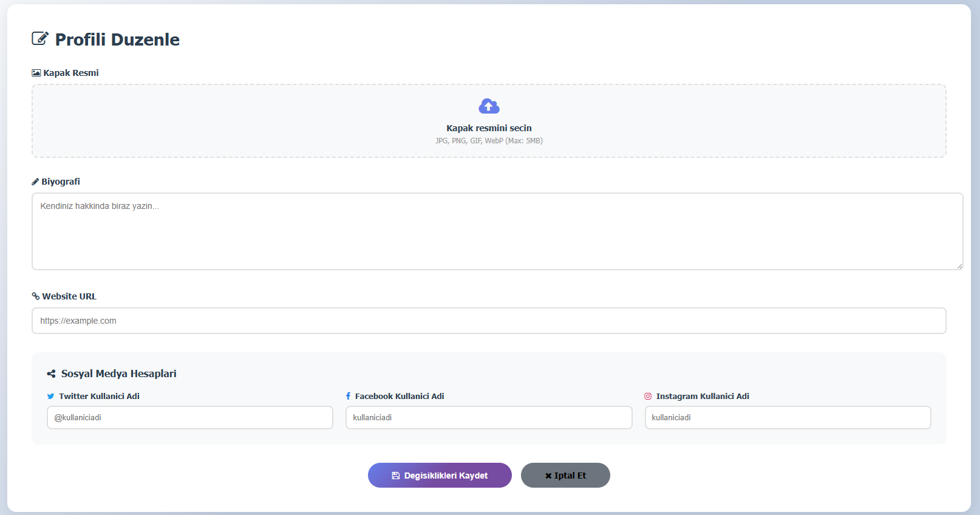
Task: Save changes with Degisiklikleri Kaydet button
Action: click(440, 476)
